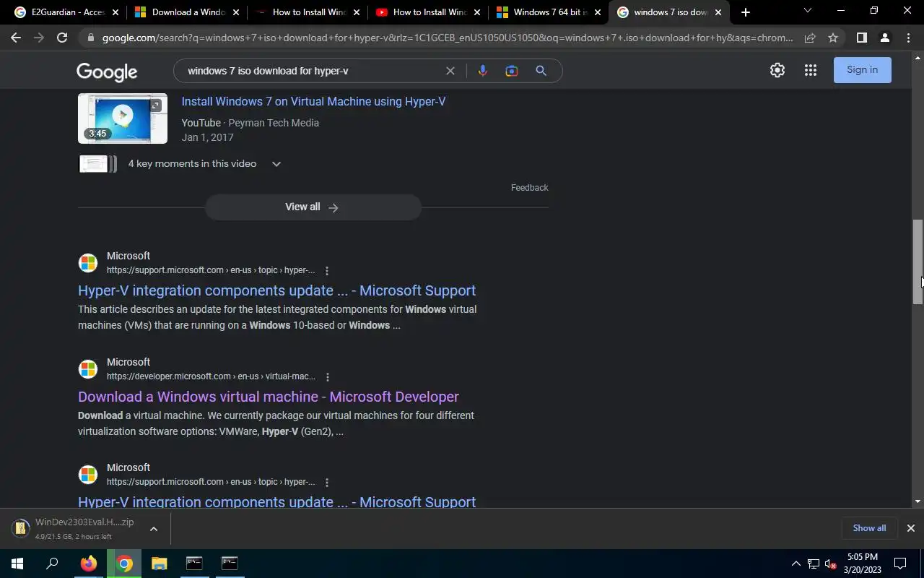Open the Chrome three-dot menu

907,38
